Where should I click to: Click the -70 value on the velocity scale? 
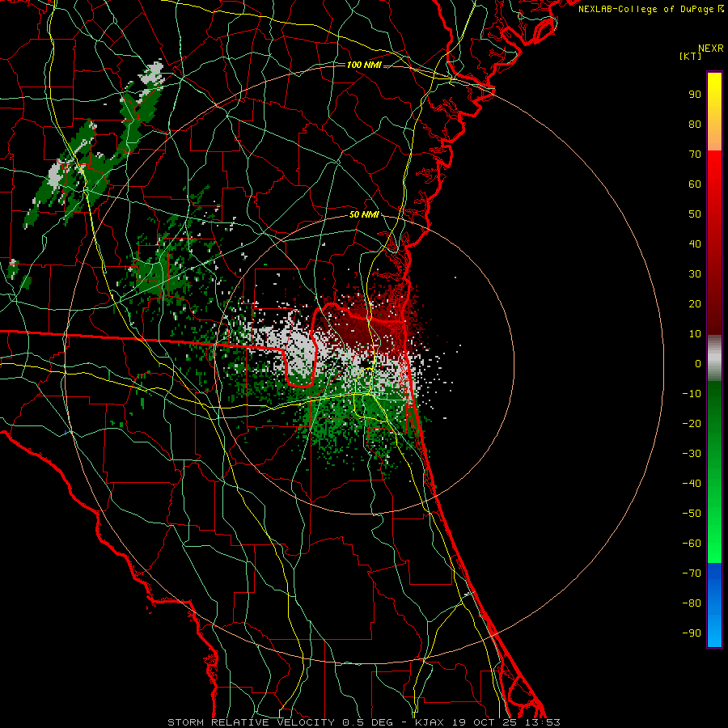click(692, 574)
